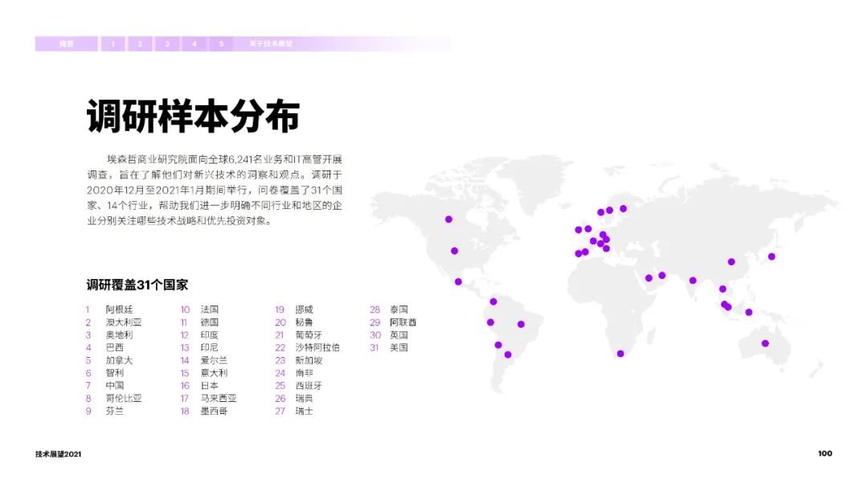Select the 墨西哥 entry in the country list

[x=214, y=411]
